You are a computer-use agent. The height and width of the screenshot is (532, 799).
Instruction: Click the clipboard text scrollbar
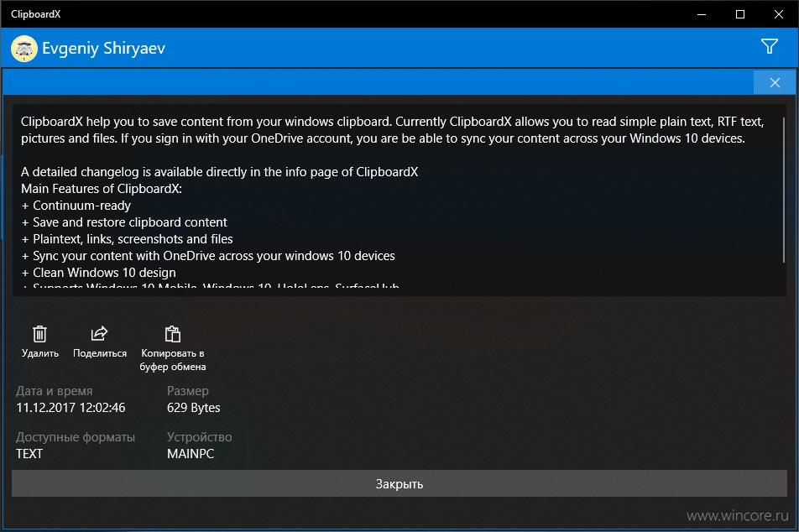tap(784, 190)
